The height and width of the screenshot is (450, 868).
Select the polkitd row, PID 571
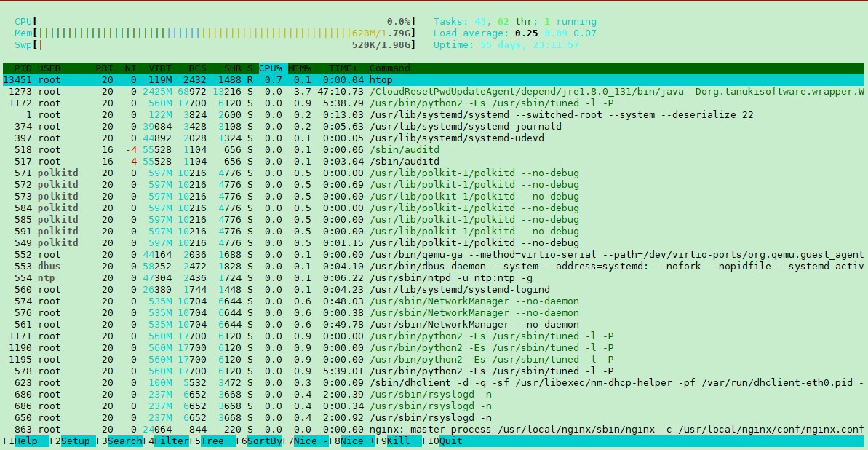(434, 173)
